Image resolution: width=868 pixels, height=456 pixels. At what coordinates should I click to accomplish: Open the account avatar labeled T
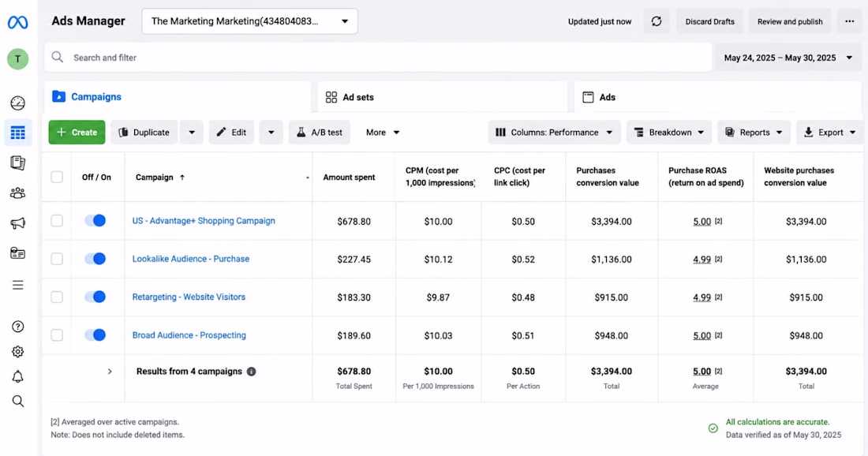[17, 58]
